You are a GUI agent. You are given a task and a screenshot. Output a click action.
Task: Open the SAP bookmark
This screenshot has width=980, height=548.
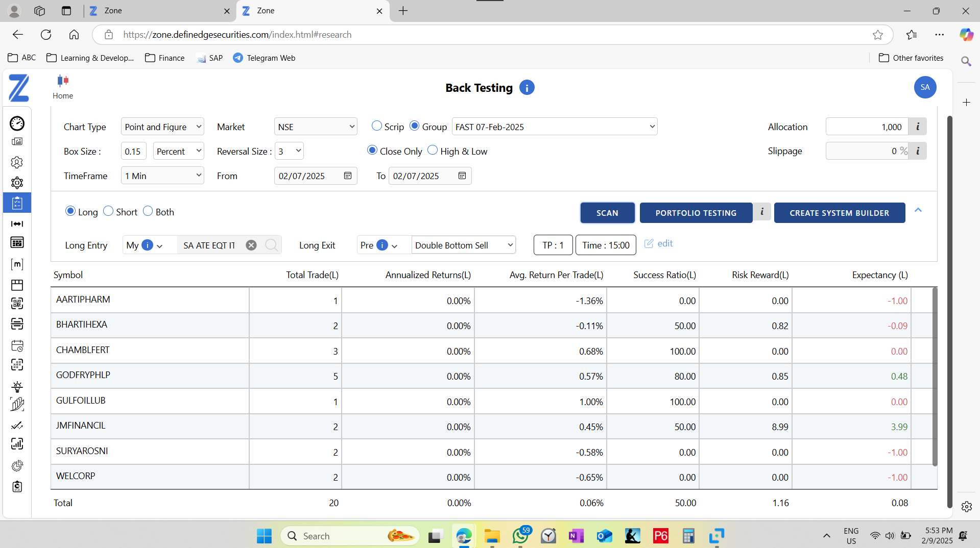[x=209, y=58]
